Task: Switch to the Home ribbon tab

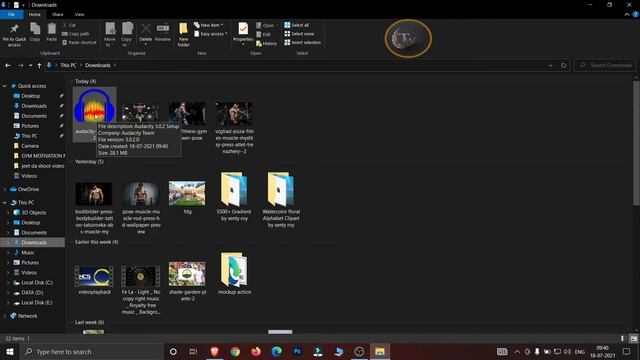Action: (35, 14)
